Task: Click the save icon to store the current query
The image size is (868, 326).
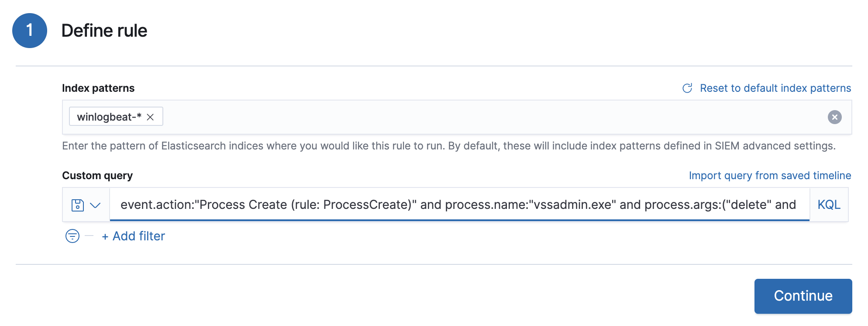Action: coord(77,205)
